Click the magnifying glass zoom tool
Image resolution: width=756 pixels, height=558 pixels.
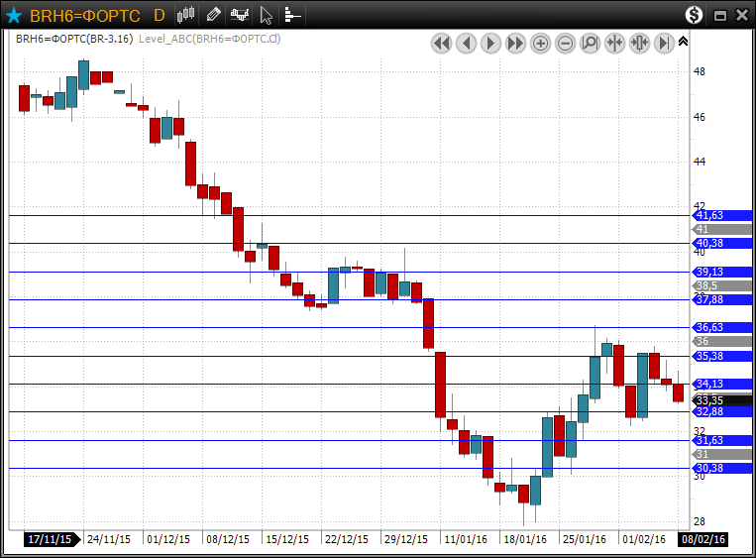pyautogui.click(x=590, y=43)
